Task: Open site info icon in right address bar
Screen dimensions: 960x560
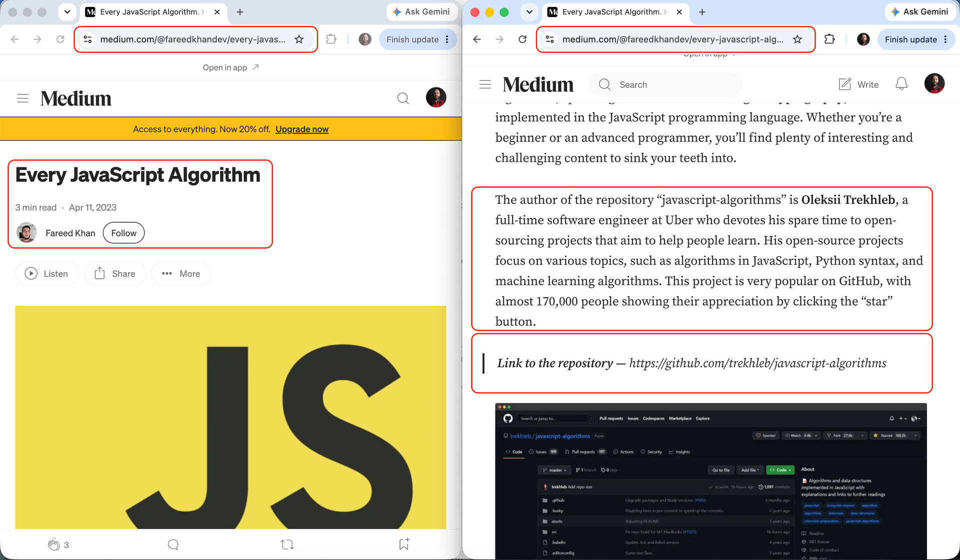Action: (x=550, y=39)
